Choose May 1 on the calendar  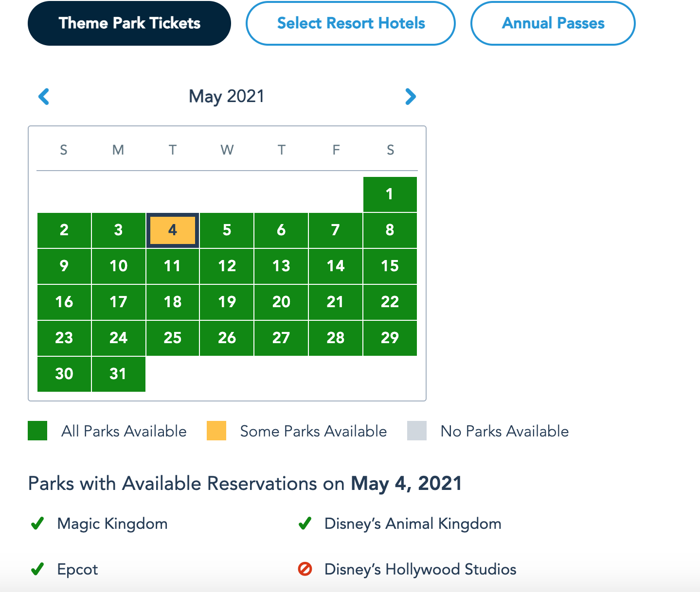click(390, 194)
